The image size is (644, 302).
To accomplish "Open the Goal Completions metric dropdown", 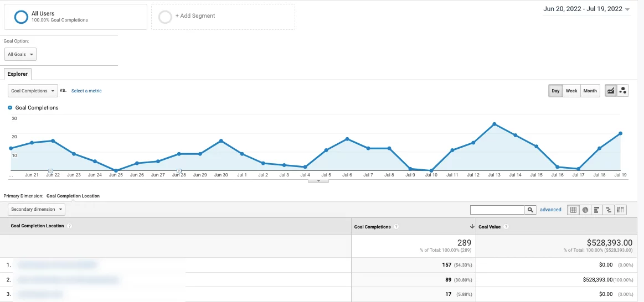I will [x=33, y=91].
